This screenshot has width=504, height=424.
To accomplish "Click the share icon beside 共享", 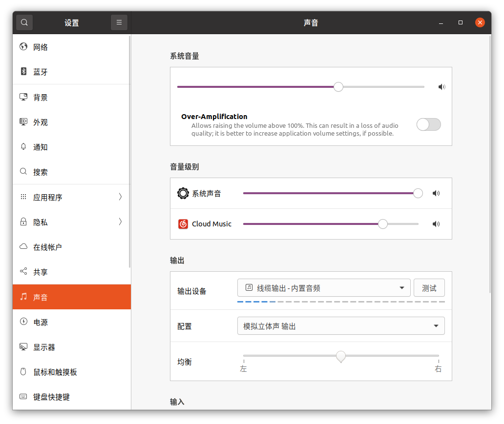I will 23,271.
